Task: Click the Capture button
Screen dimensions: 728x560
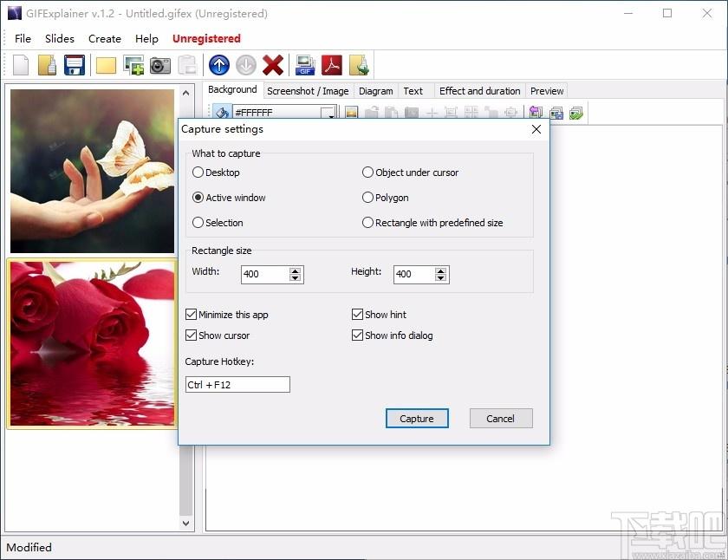Action: (x=417, y=419)
